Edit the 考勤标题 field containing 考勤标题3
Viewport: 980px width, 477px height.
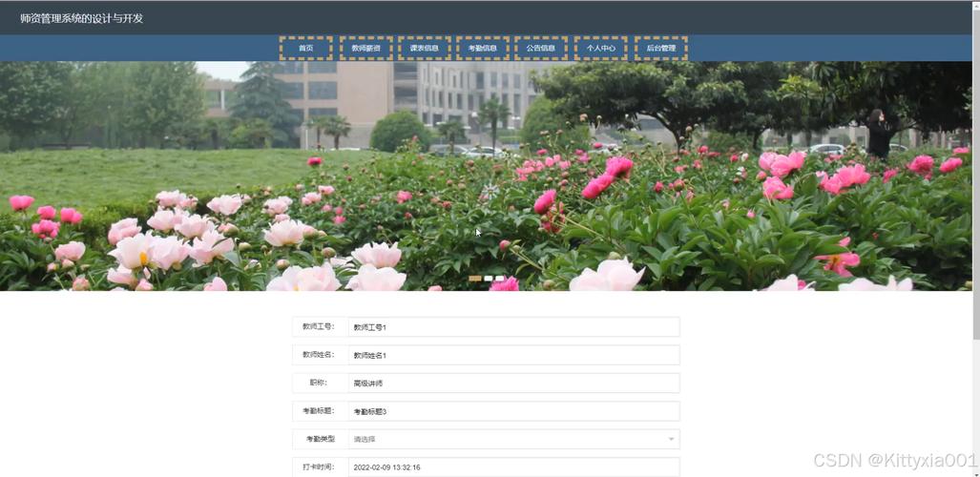click(513, 411)
